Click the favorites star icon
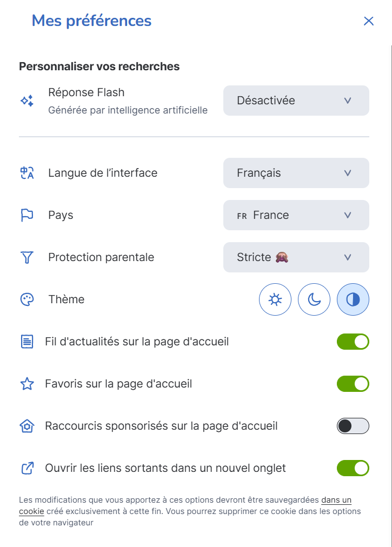392x547 pixels. (x=27, y=384)
